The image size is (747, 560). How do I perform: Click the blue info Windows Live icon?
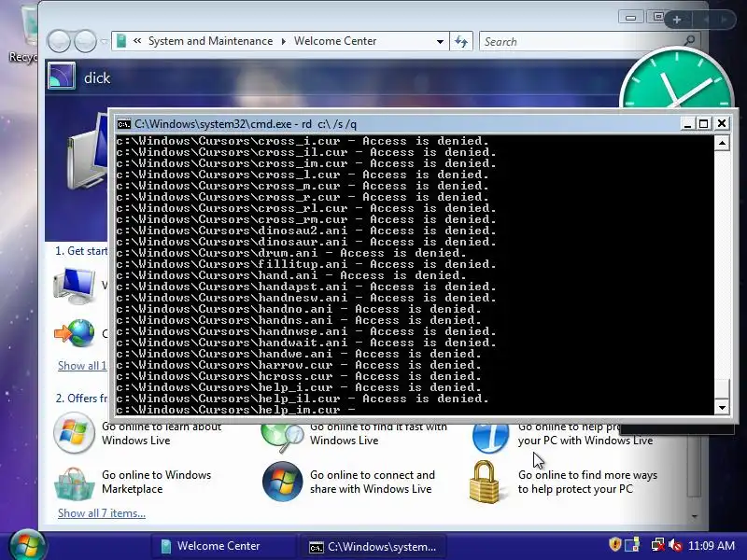[490, 437]
